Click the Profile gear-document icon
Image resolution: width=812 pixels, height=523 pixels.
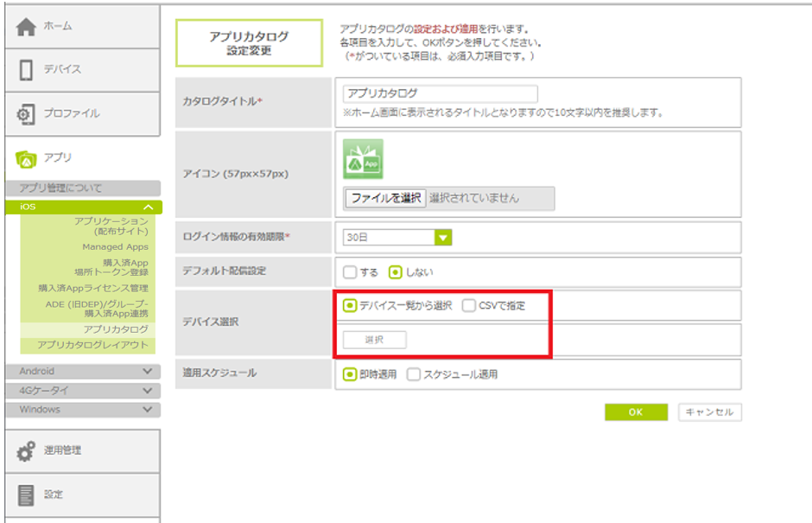pos(26,114)
